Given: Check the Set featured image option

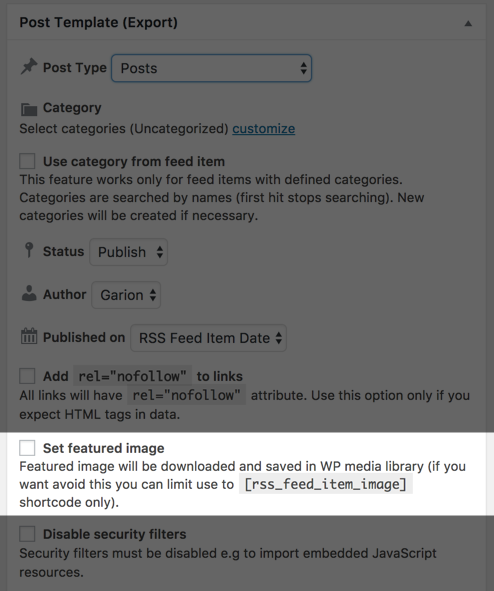Looking at the screenshot, I should [x=27, y=448].
